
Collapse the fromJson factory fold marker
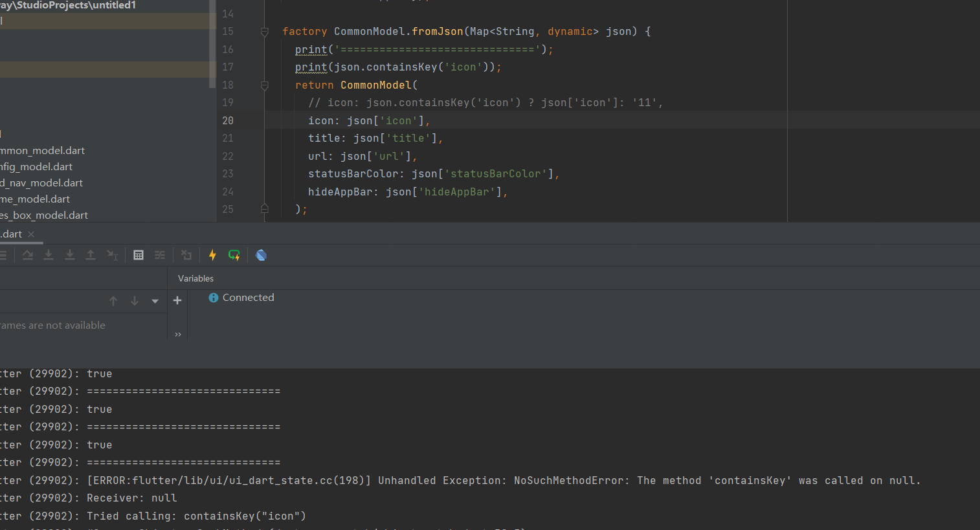(264, 32)
